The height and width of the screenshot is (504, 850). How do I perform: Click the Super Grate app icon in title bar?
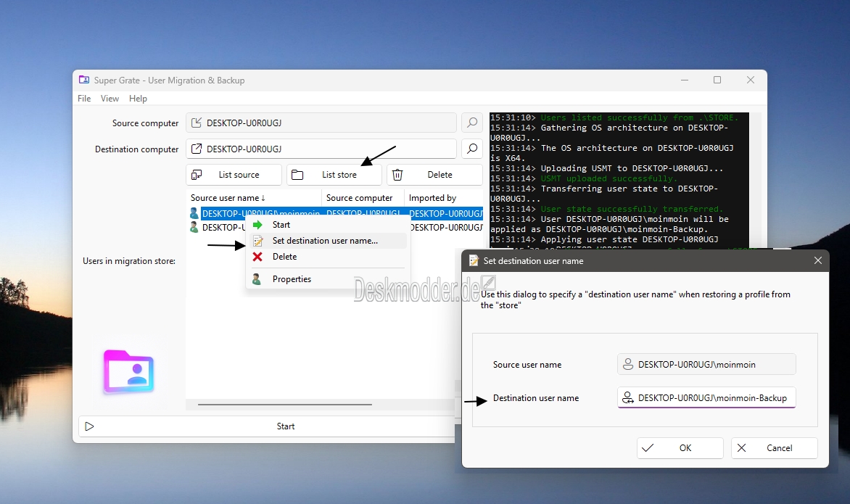84,80
